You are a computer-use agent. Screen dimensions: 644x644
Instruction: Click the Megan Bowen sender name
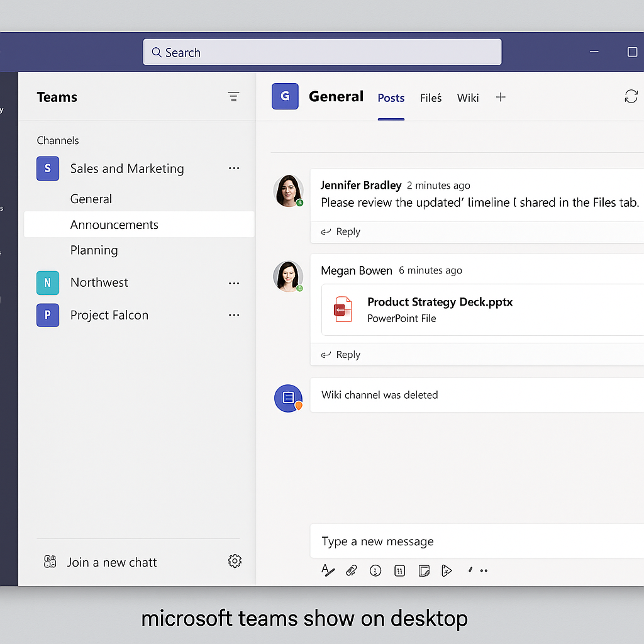357,270
